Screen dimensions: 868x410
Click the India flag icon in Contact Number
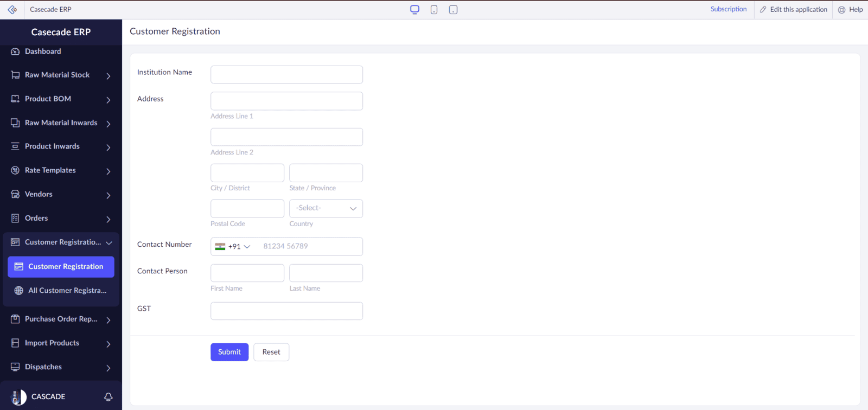(x=220, y=246)
